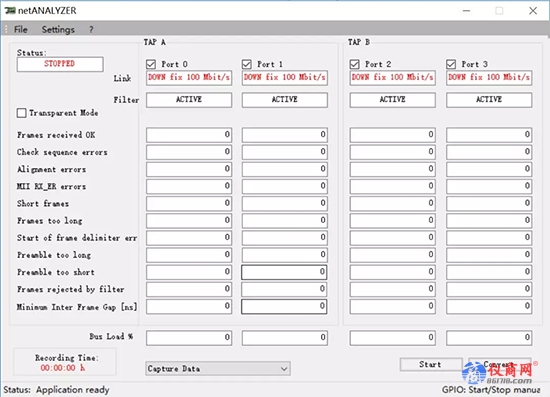
Task: Disable the Port 2 checkbox
Action: coord(355,64)
